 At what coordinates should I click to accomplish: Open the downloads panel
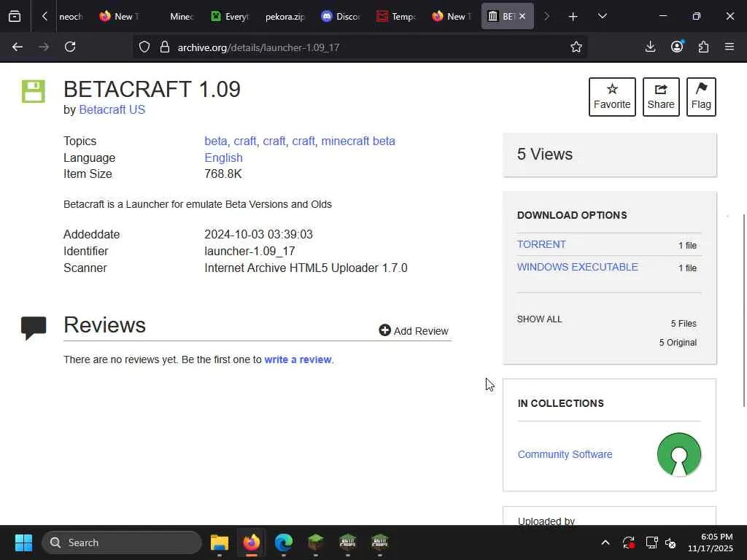tap(650, 47)
